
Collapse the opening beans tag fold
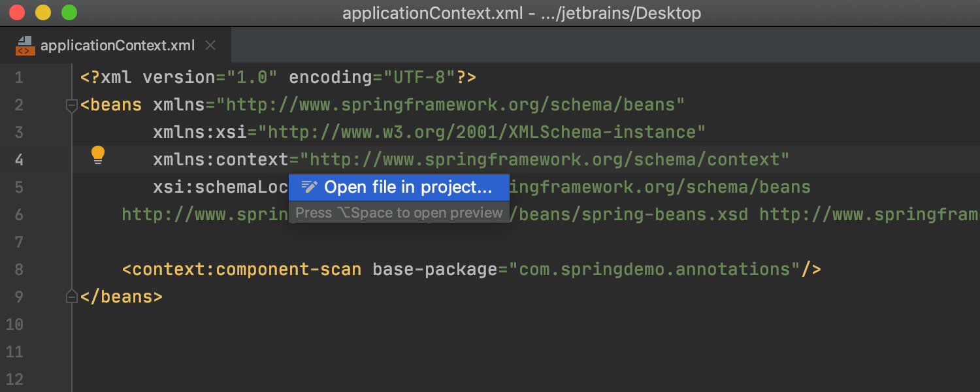72,106
